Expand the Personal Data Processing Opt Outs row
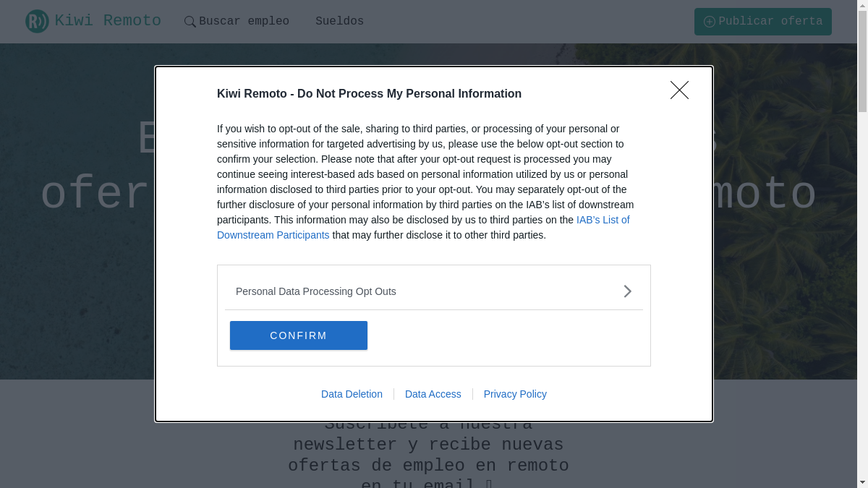Image resolution: width=868 pixels, height=488 pixels. 316,291
